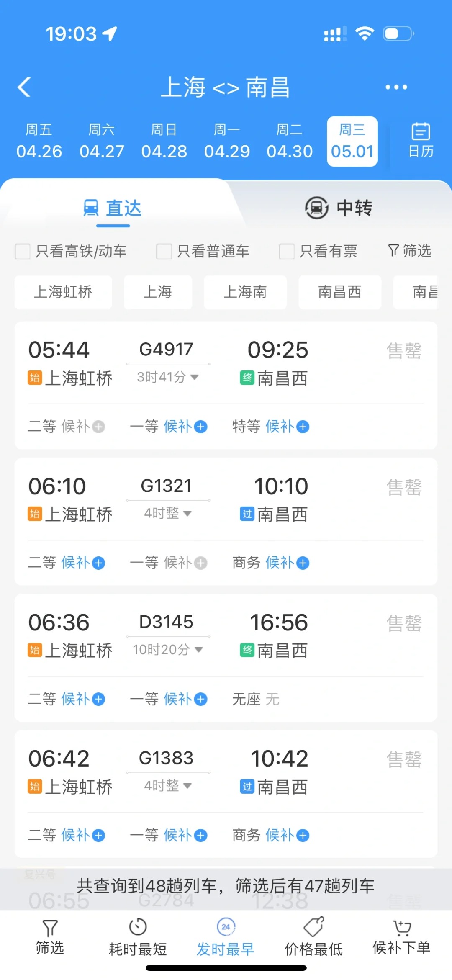Tap the back arrow icon
This screenshot has width=452, height=980.
click(x=24, y=87)
